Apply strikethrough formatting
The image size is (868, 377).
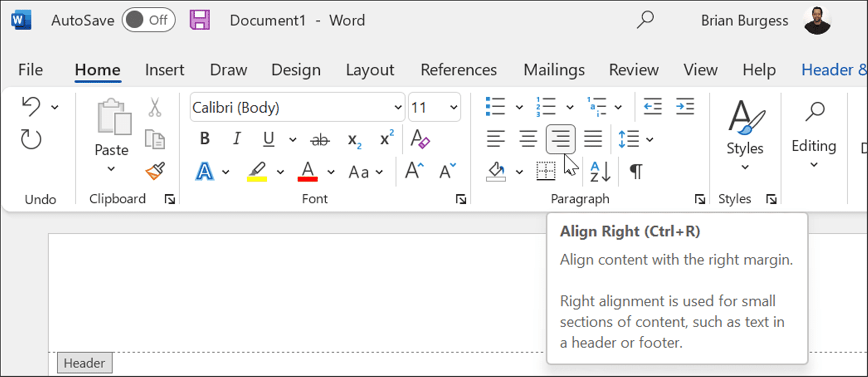[320, 139]
